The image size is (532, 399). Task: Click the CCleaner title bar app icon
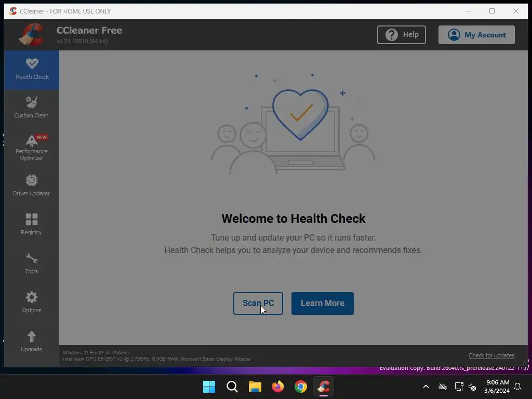tap(13, 11)
